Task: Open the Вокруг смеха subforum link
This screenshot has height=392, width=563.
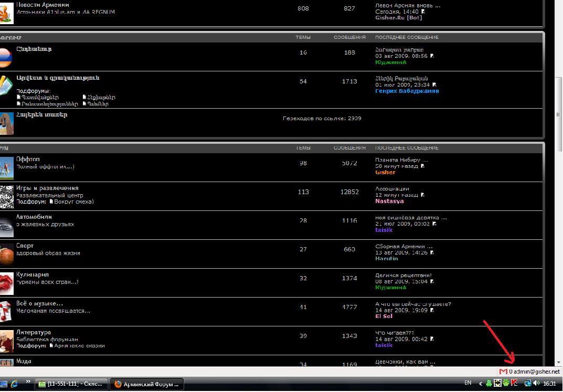Action: [x=73, y=202]
